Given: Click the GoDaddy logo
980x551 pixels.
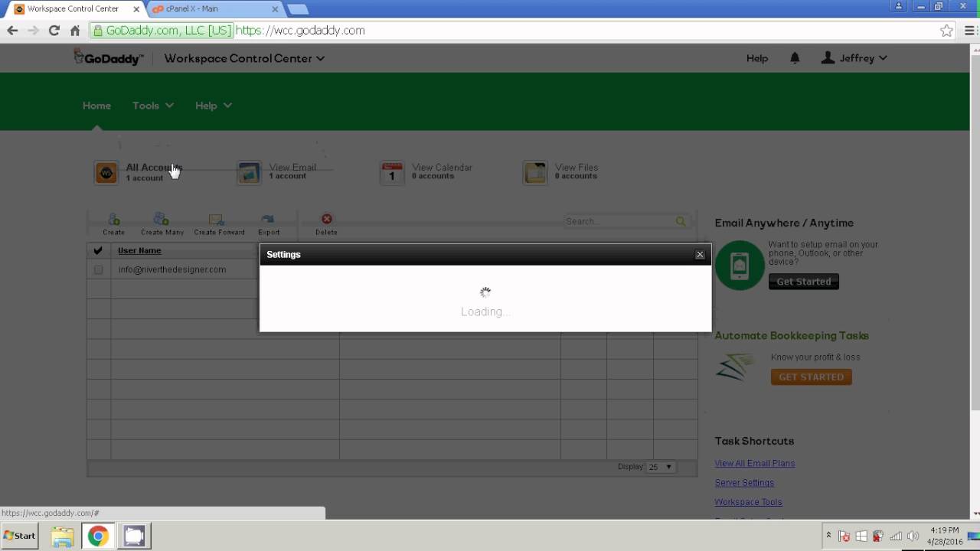Looking at the screenshot, I should coord(108,58).
